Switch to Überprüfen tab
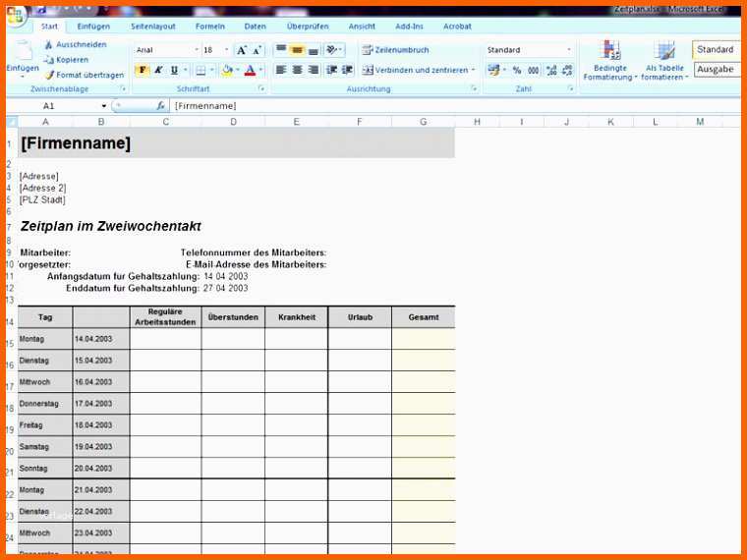This screenshot has height=560, width=747. click(x=308, y=27)
